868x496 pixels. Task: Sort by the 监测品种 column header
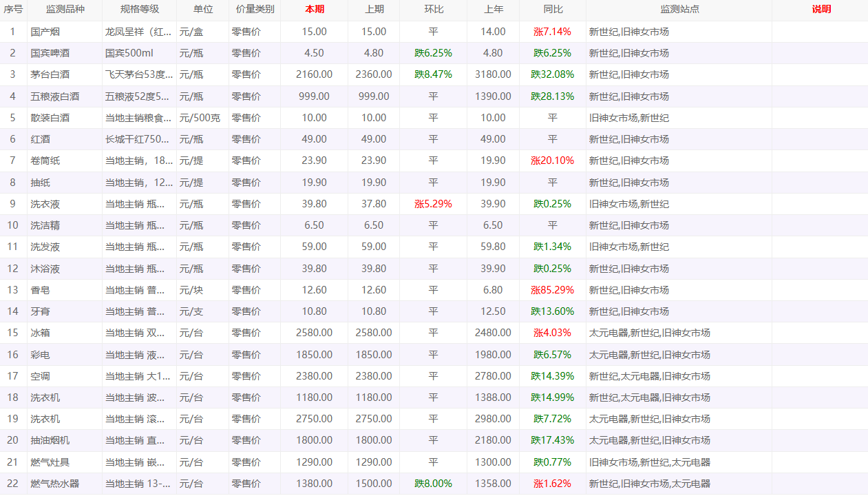65,10
